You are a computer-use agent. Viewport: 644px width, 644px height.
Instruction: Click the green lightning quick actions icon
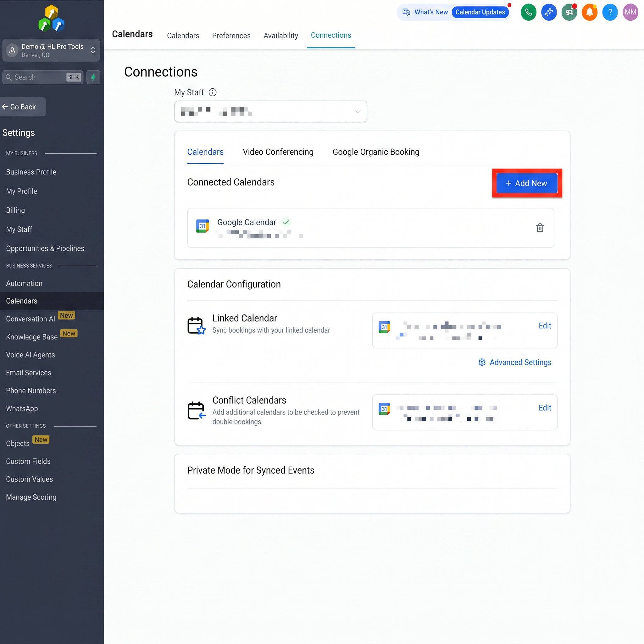(93, 77)
